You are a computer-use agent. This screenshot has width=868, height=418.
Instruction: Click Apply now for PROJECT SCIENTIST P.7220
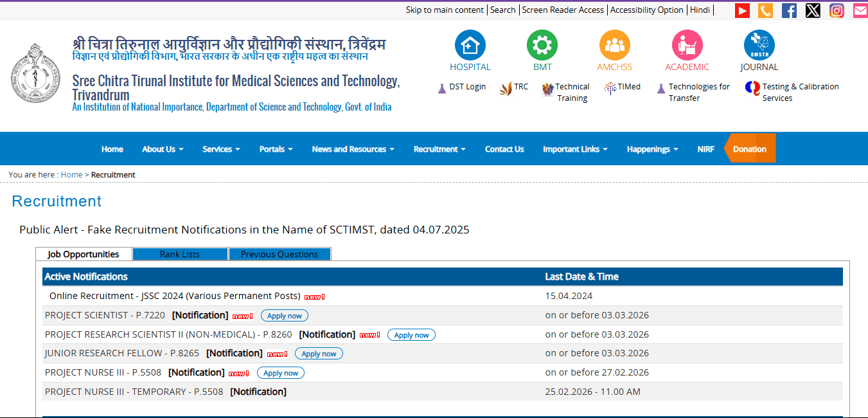tap(284, 315)
